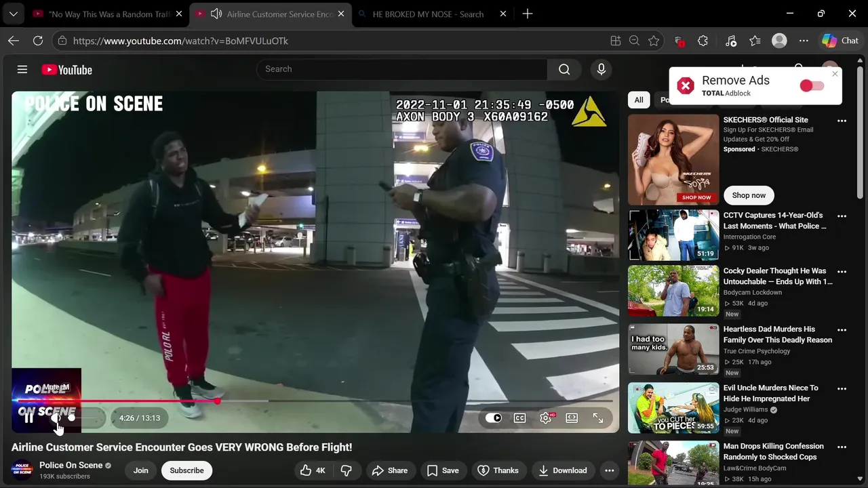Viewport: 868px width, 488px height.
Task: Go back to the previous page
Action: 14,41
